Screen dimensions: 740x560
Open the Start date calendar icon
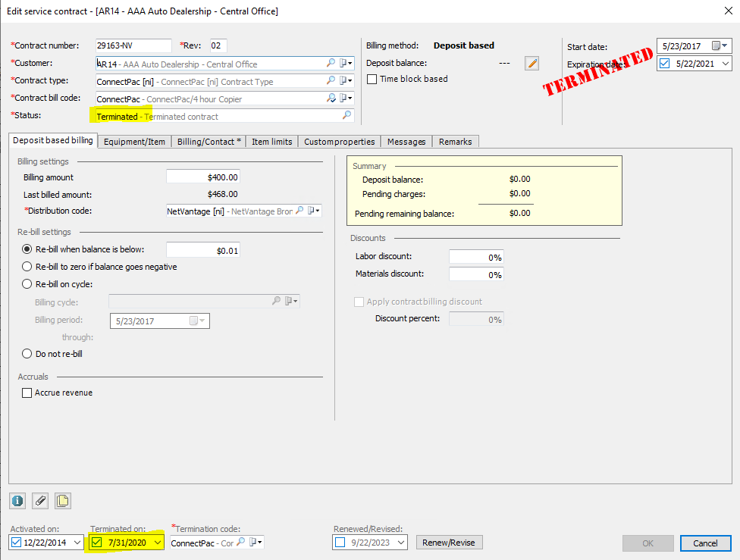click(x=720, y=45)
